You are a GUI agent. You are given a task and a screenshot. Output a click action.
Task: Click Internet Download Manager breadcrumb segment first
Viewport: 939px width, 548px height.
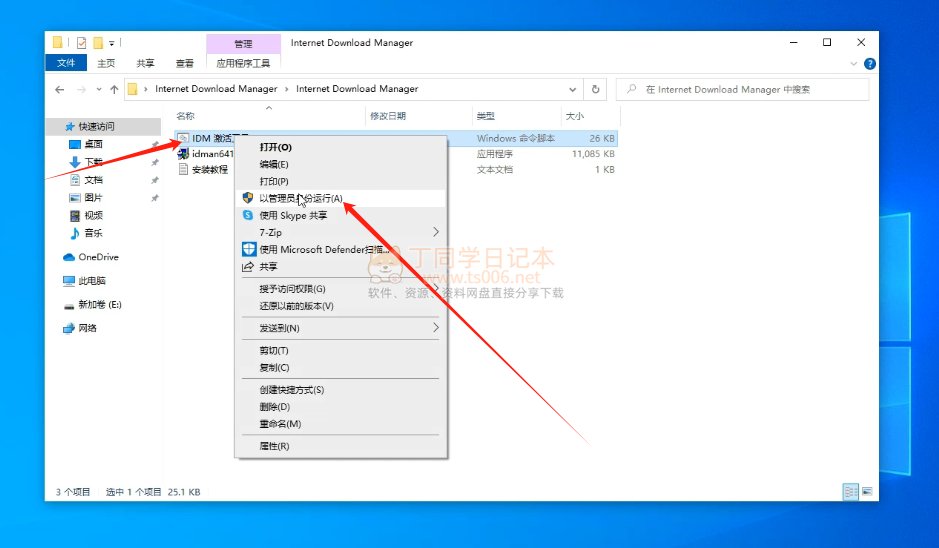tap(216, 89)
